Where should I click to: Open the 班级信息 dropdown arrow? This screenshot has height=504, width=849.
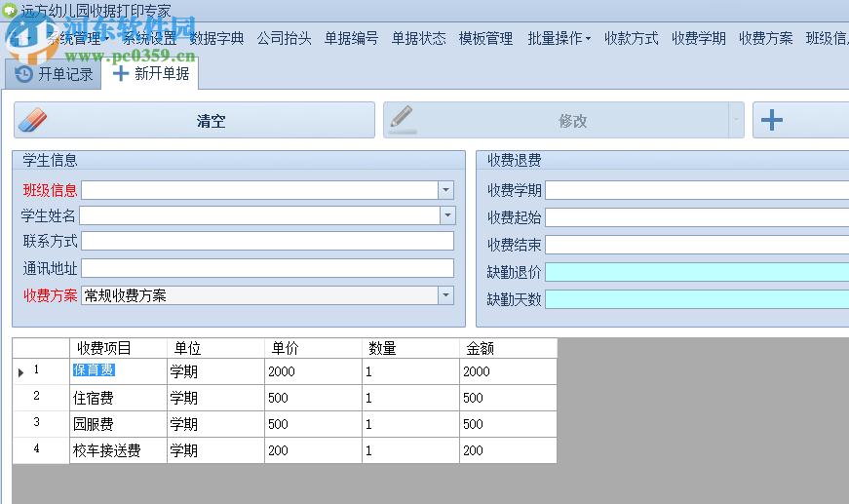445,190
